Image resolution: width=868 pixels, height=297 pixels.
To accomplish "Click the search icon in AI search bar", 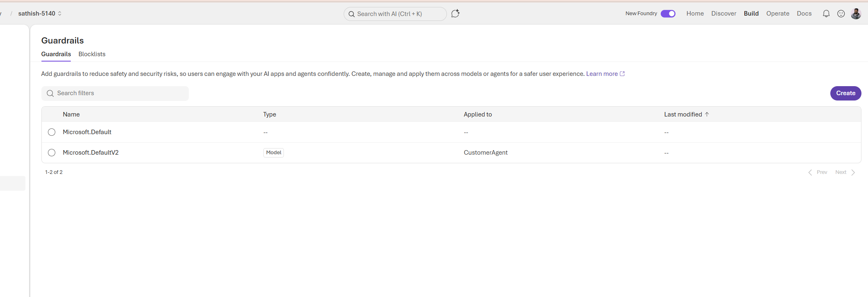I will point(351,14).
